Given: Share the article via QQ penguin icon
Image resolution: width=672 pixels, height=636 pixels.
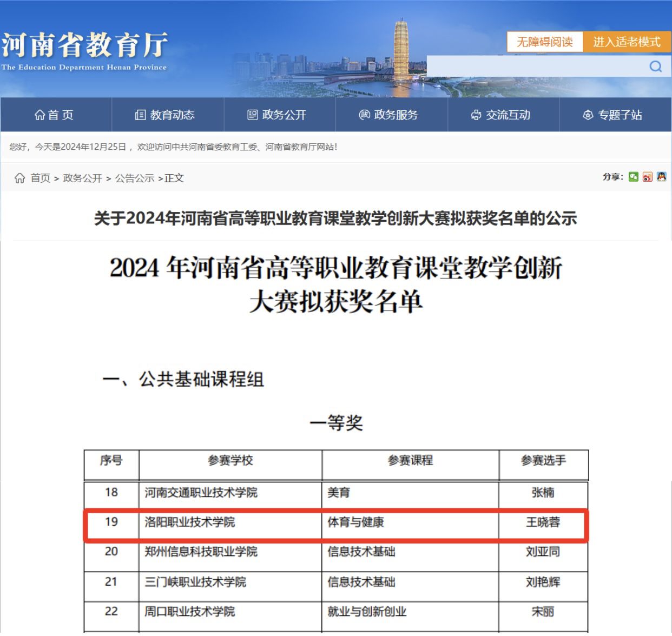Looking at the screenshot, I should coord(661,177).
